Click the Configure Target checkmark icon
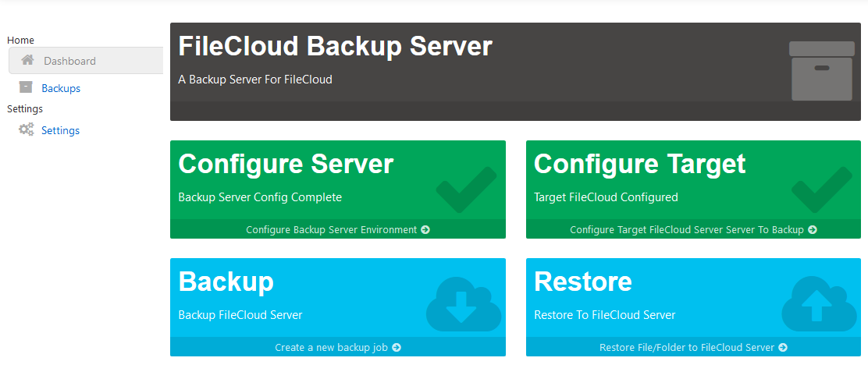 point(821,189)
